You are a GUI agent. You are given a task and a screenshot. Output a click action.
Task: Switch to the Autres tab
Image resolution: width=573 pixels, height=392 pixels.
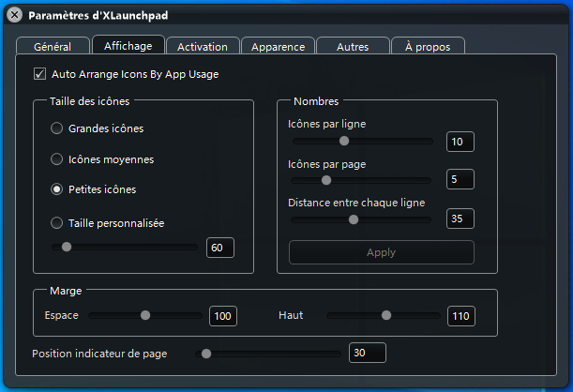[x=353, y=46]
